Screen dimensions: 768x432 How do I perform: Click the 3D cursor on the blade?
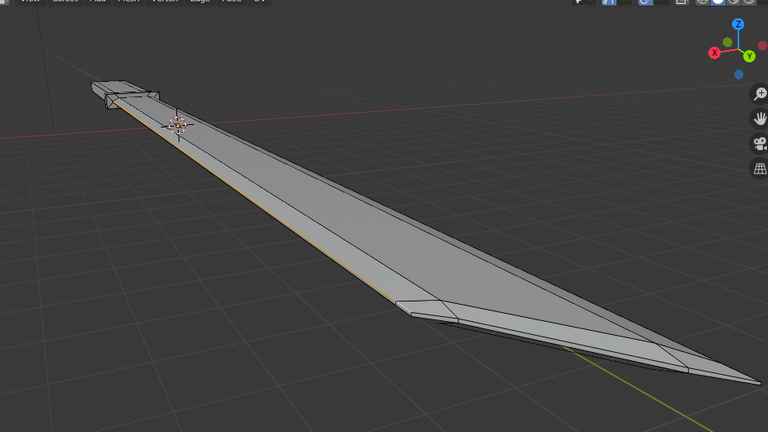click(177, 124)
